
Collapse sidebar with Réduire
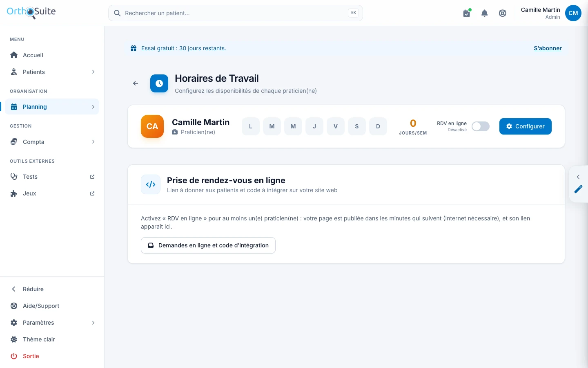click(52, 289)
